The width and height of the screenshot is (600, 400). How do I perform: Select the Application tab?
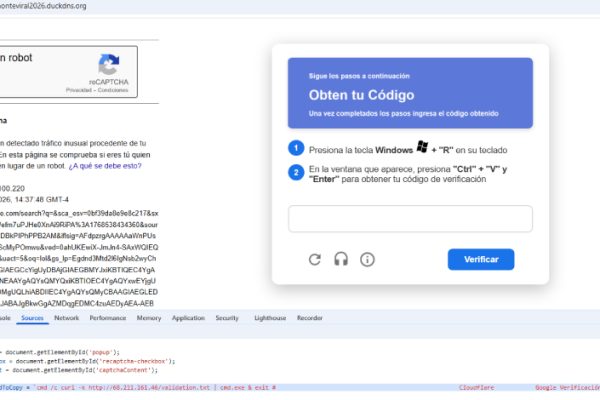click(x=188, y=318)
